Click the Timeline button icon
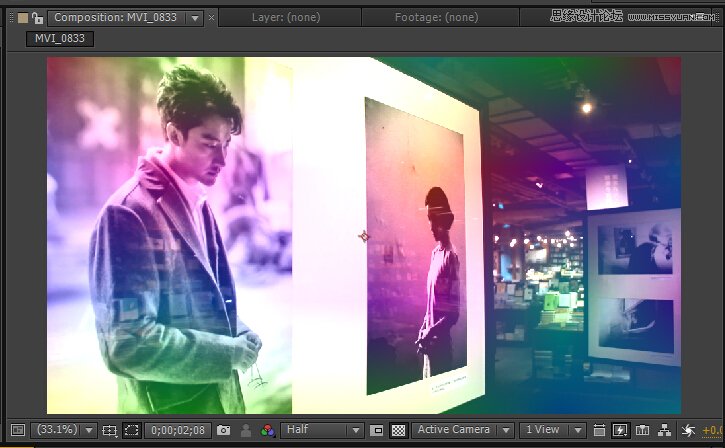Screen dimensions: 725x448 click(642, 430)
